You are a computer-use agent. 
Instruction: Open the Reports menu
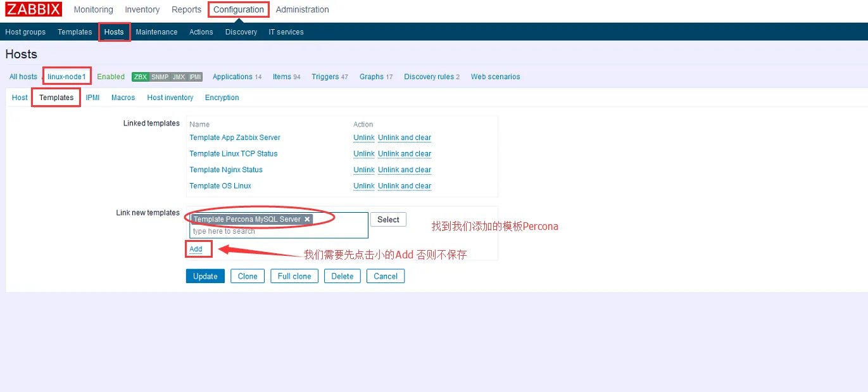(x=186, y=9)
